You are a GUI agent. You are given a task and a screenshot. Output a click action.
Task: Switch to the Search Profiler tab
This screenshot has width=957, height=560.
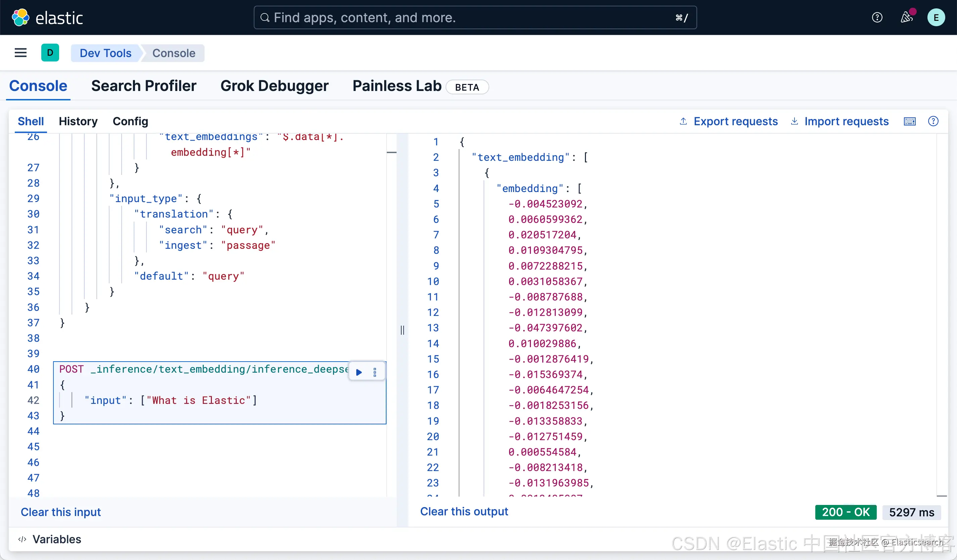click(x=144, y=86)
